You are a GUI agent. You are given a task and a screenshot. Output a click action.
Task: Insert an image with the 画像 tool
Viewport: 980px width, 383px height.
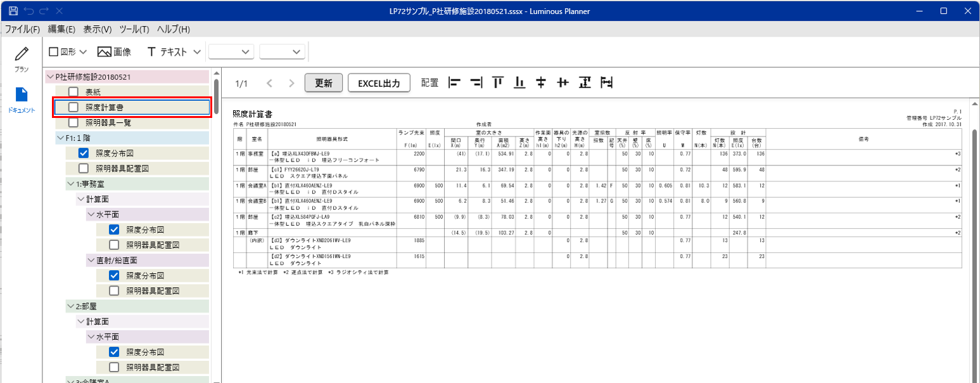(x=114, y=52)
